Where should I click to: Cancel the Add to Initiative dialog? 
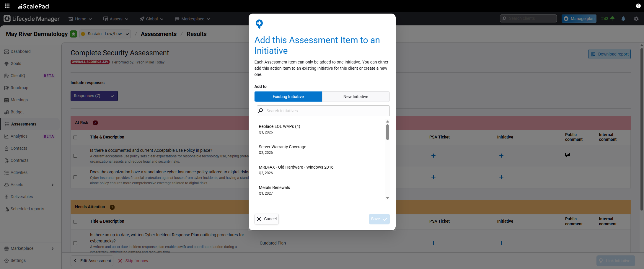[266, 219]
